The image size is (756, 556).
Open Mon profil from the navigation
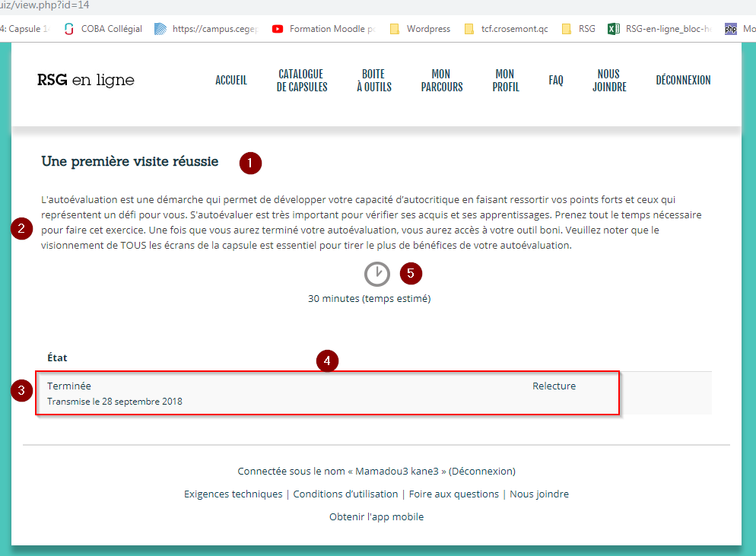[x=505, y=81]
